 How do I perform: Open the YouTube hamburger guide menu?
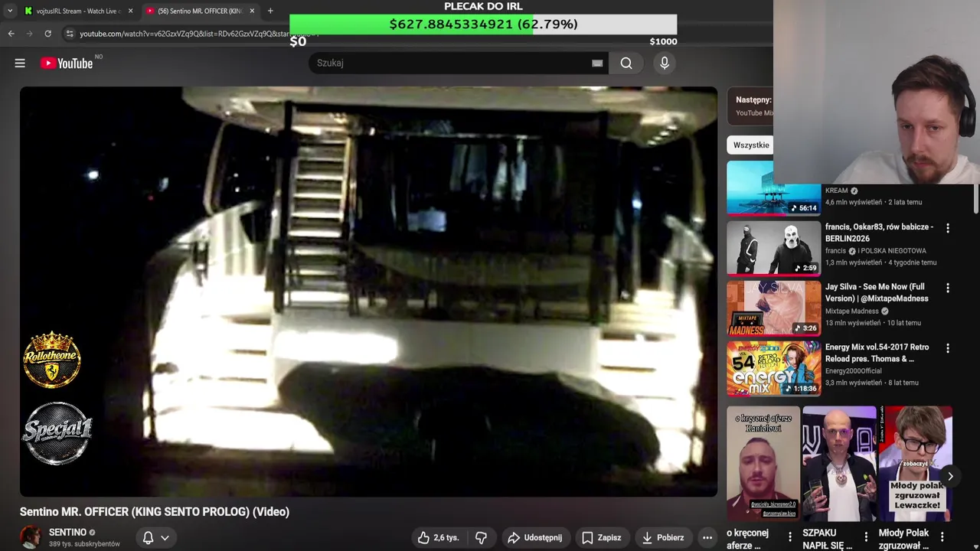[x=20, y=64]
